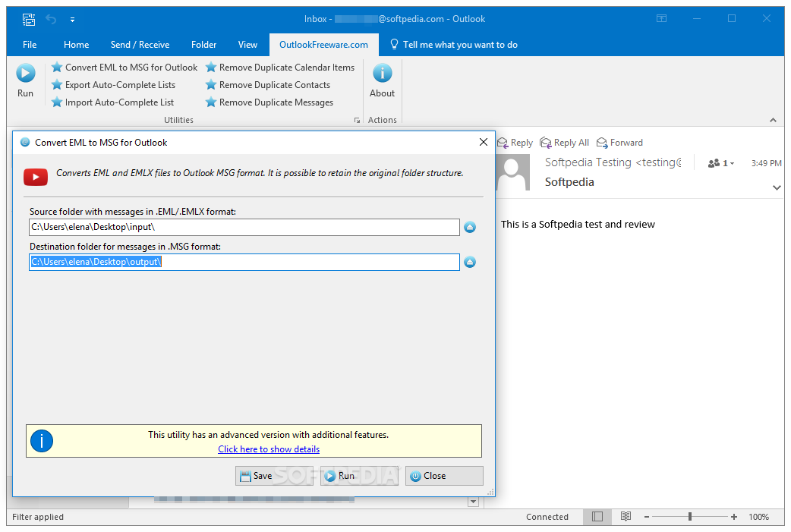
Task: Open the recipients count dropdown
Action: coord(721,163)
